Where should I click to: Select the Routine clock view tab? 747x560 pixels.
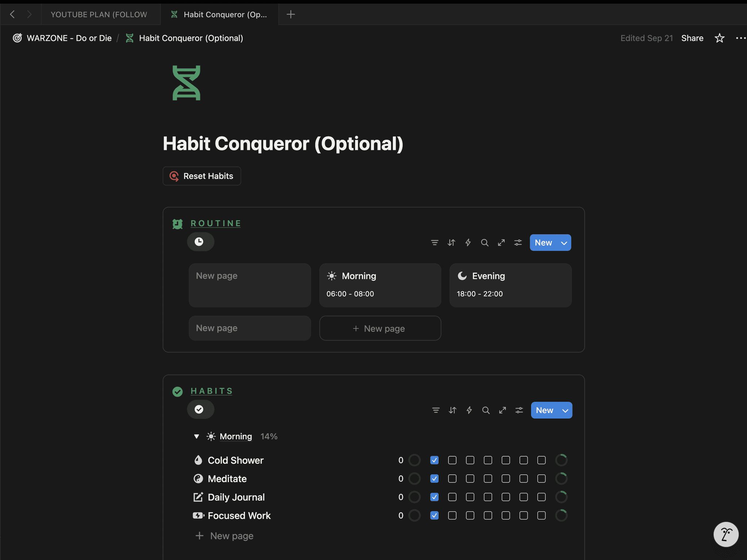coord(200,242)
